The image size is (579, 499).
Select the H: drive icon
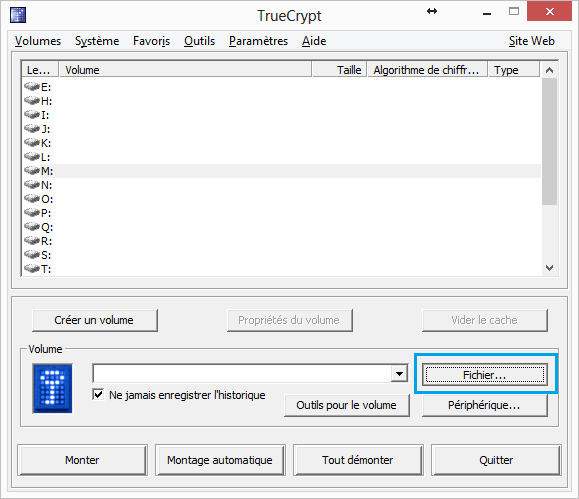[32, 101]
